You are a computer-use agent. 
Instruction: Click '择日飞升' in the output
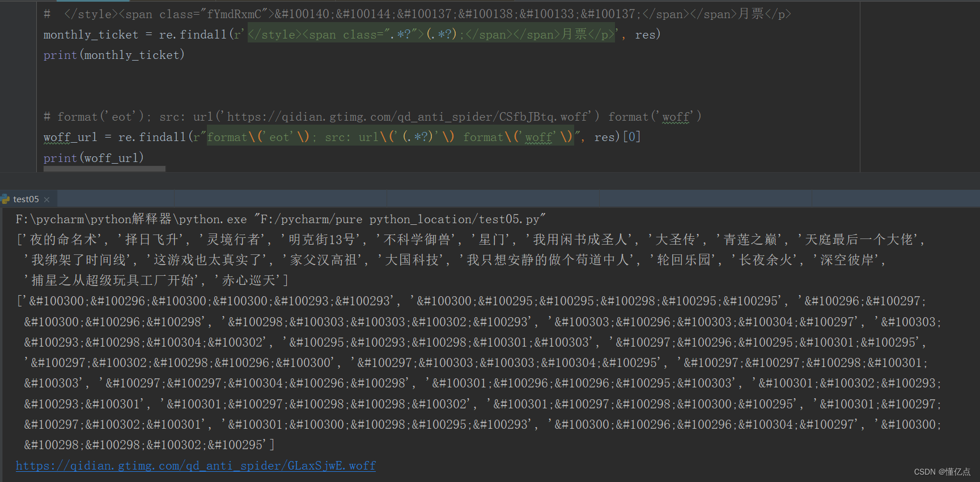click(x=152, y=240)
